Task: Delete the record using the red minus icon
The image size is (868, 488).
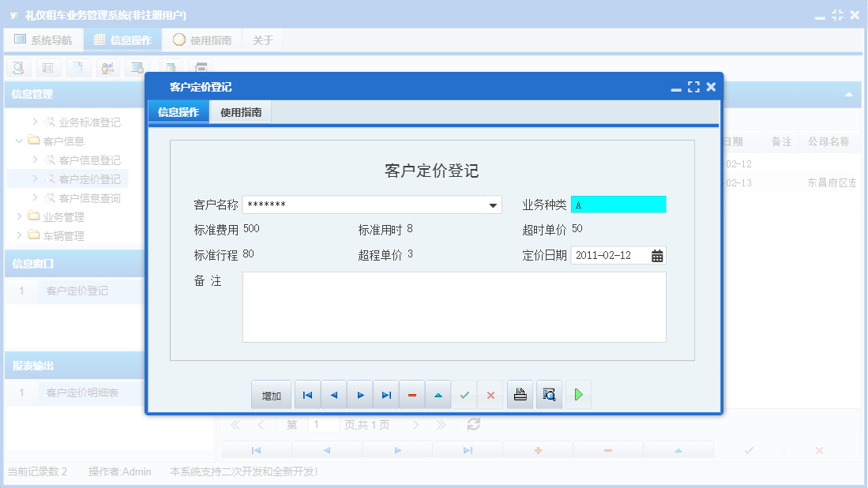Action: click(x=411, y=394)
